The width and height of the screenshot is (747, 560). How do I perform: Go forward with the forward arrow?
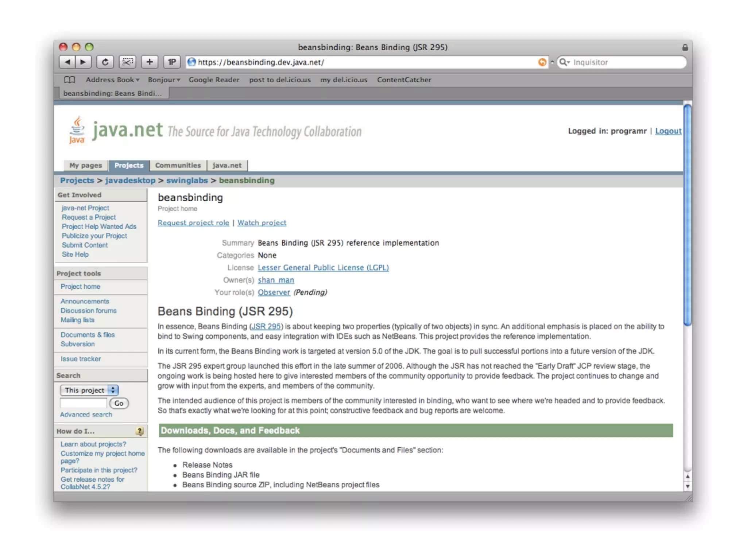83,62
